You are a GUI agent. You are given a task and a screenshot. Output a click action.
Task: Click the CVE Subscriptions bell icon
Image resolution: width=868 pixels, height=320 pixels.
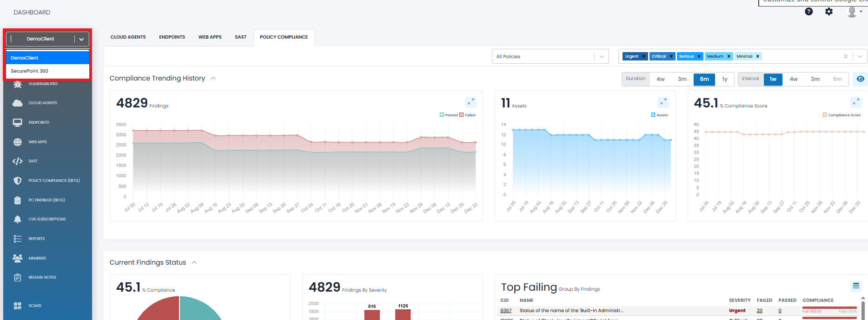click(x=18, y=219)
